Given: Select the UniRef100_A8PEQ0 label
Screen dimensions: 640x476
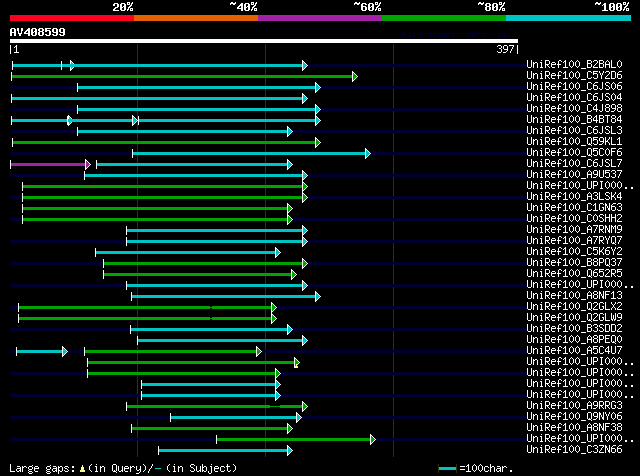Looking at the screenshot, I should click(574, 340).
